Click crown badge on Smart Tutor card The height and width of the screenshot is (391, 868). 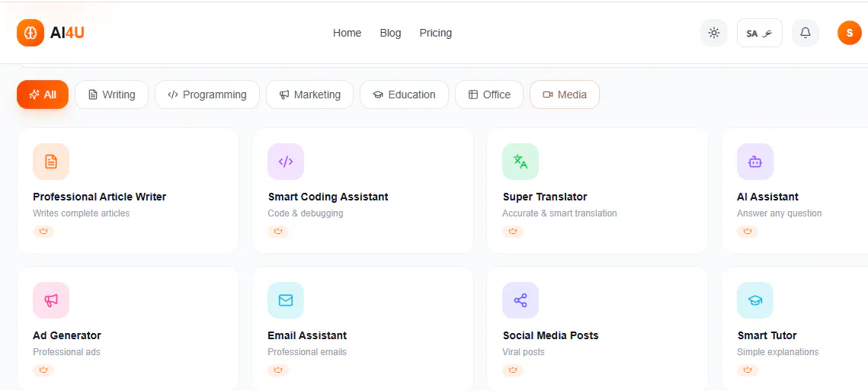[748, 370]
